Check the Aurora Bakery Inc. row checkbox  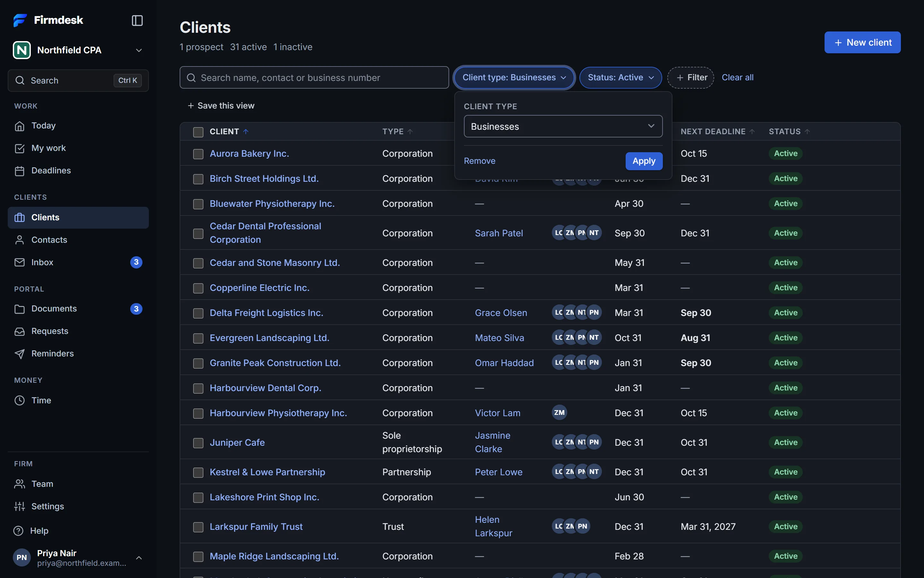tap(198, 154)
